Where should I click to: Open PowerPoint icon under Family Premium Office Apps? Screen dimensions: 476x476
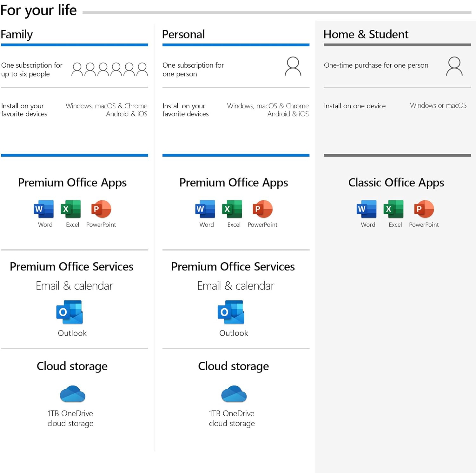click(x=101, y=209)
